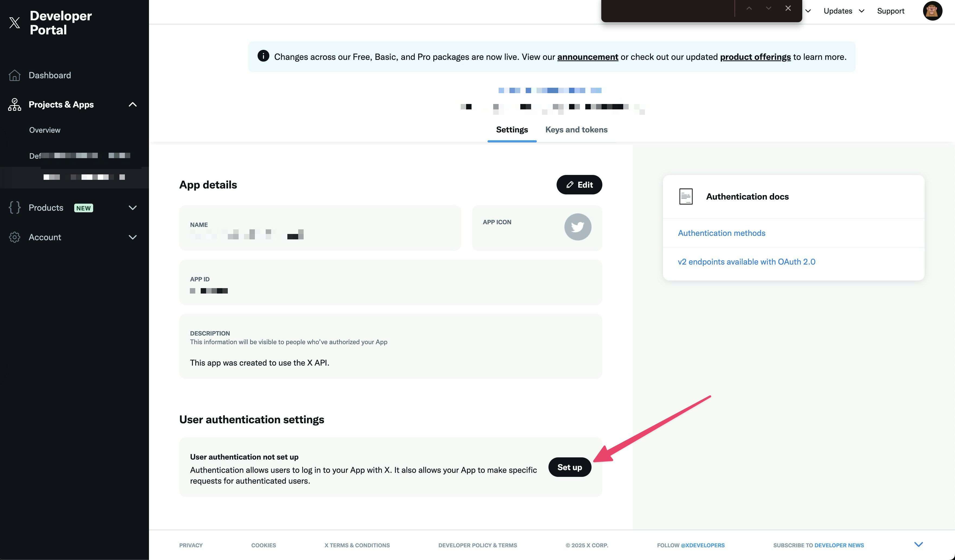The width and height of the screenshot is (955, 560).
Task: Click the Account gear icon
Action: click(x=14, y=237)
